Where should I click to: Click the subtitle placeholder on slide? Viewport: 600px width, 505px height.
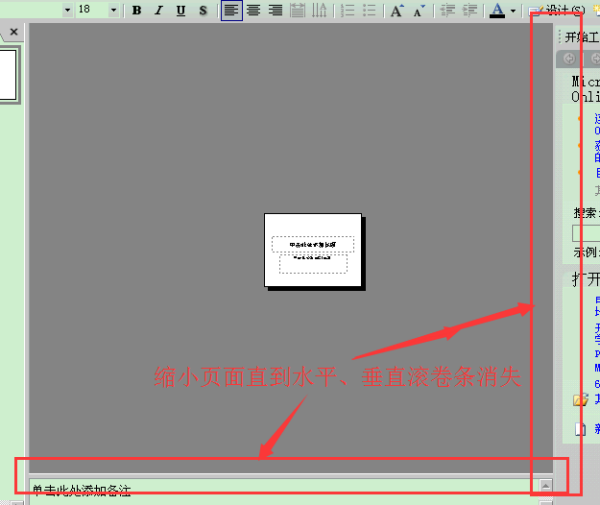click(313, 264)
